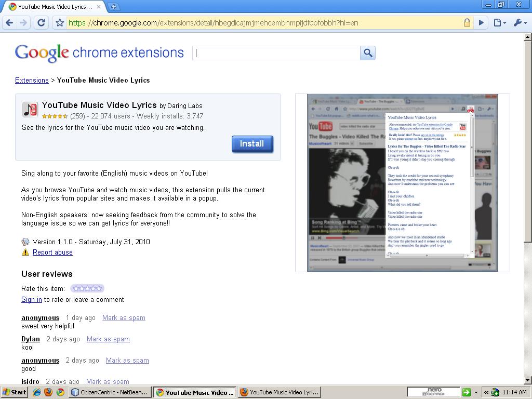Install the YouTube Music Video Lyrics extension
Image resolution: width=532 pixels, height=399 pixels.
point(252,144)
